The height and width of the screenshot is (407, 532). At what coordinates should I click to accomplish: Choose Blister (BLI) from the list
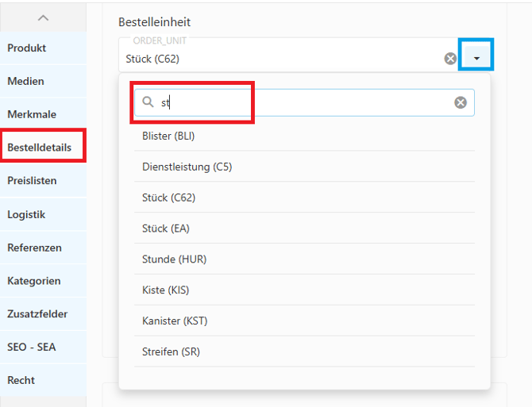click(168, 136)
